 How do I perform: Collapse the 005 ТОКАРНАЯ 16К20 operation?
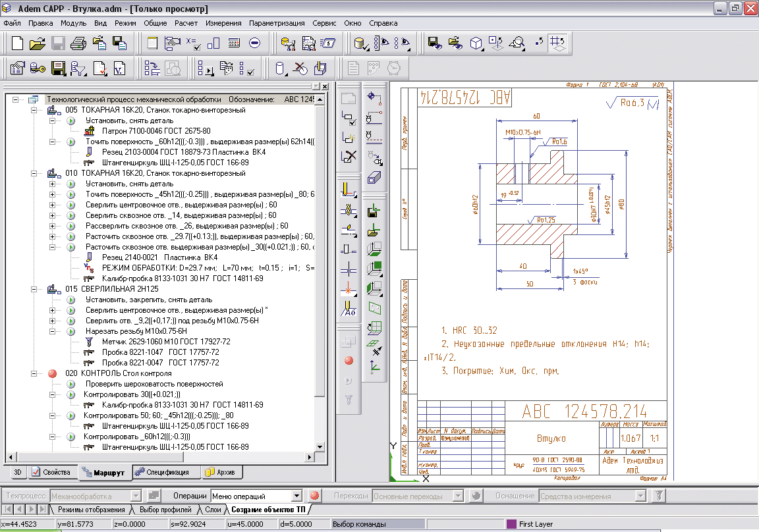tap(34, 110)
